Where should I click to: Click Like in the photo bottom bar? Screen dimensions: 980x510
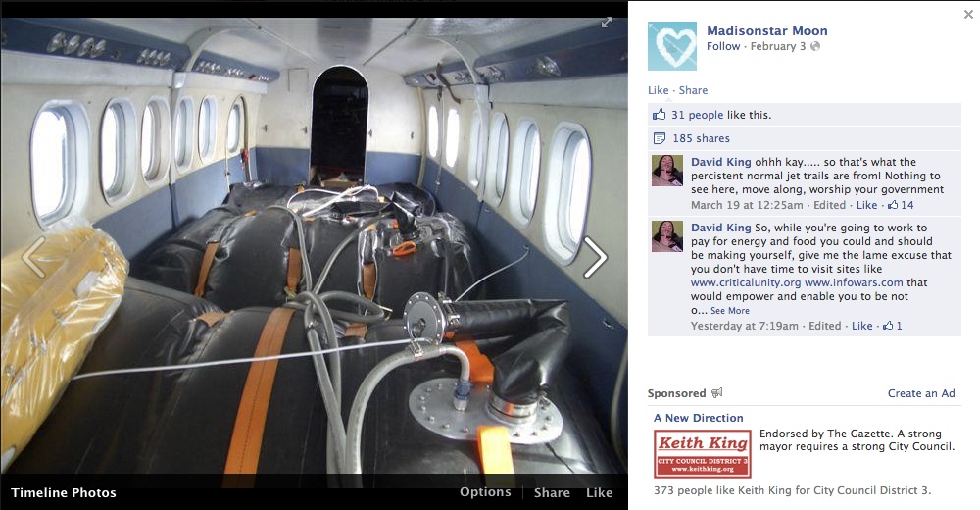pyautogui.click(x=599, y=492)
